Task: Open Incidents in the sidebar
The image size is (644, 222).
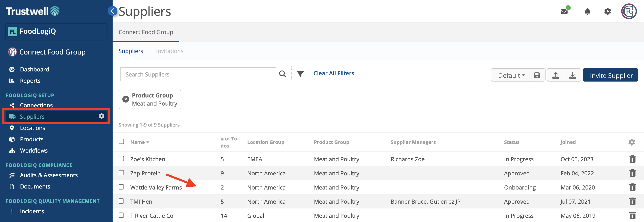Action: point(32,211)
